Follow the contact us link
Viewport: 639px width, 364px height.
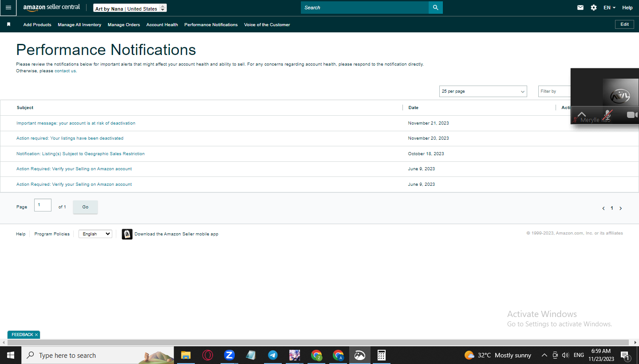[65, 71]
